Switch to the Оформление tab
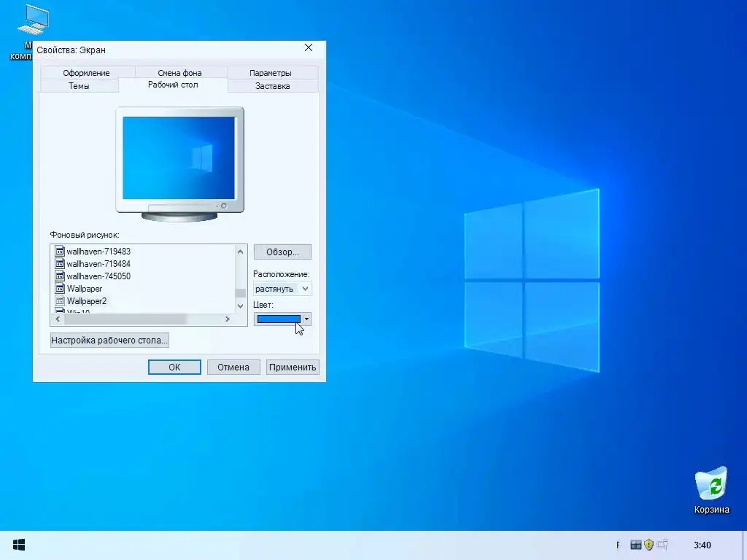This screenshot has width=747, height=560. [86, 73]
